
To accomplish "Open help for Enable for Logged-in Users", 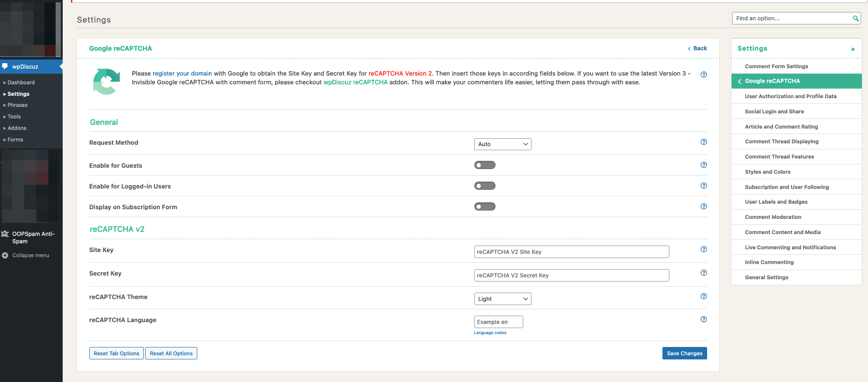I will point(703,186).
